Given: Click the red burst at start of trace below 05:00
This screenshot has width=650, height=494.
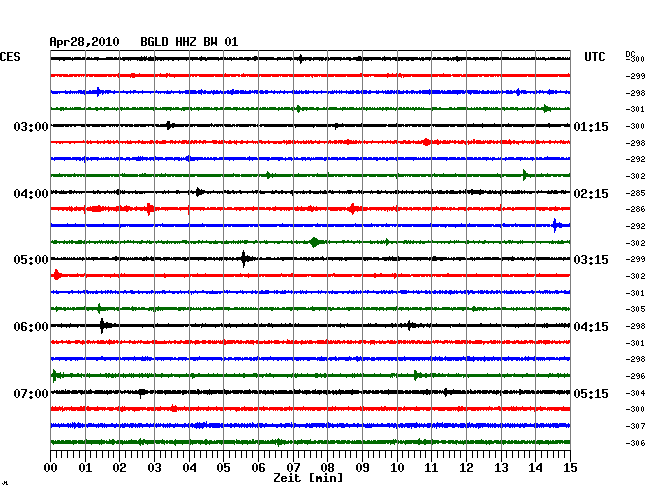Looking at the screenshot, I should 56,275.
